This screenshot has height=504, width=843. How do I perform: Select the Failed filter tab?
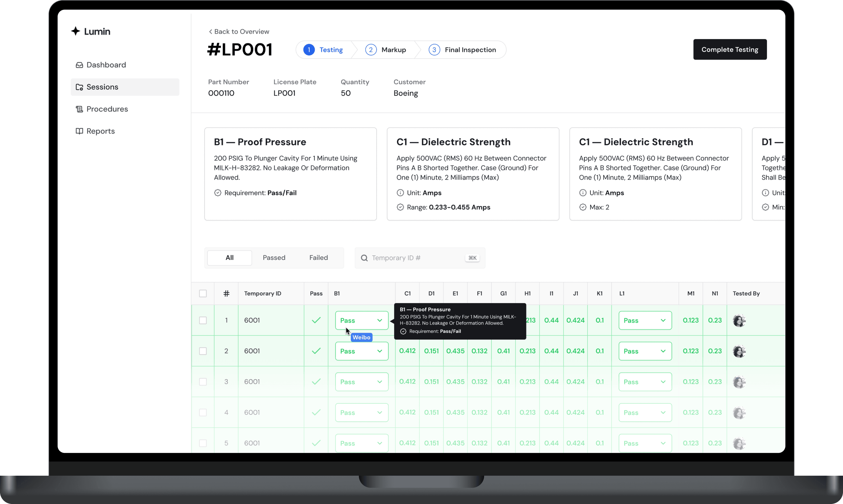pos(318,257)
